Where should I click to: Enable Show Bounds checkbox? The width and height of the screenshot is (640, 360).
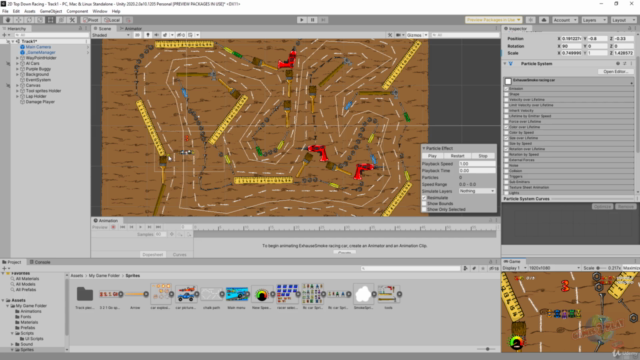coord(424,203)
